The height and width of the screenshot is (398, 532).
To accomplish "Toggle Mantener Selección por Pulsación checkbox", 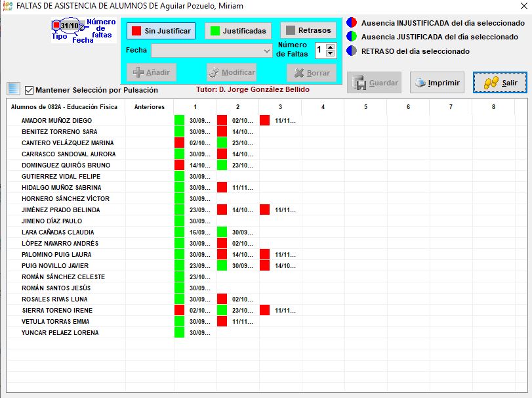I will [x=29, y=90].
